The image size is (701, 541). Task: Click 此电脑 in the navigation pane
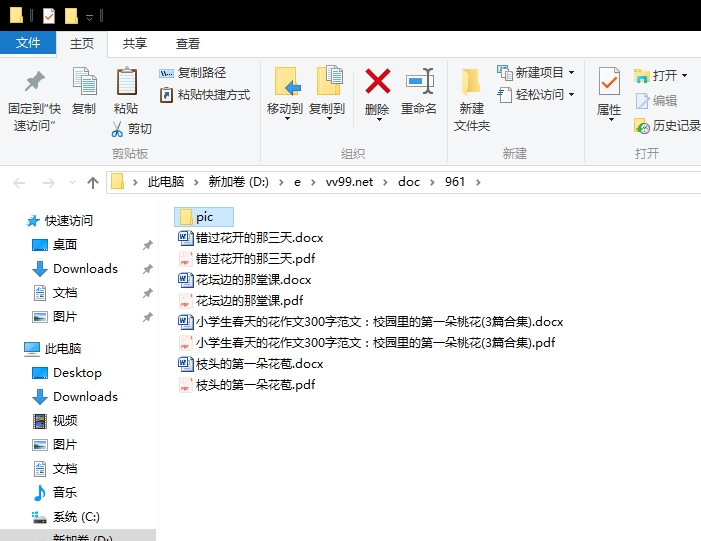click(x=52, y=349)
